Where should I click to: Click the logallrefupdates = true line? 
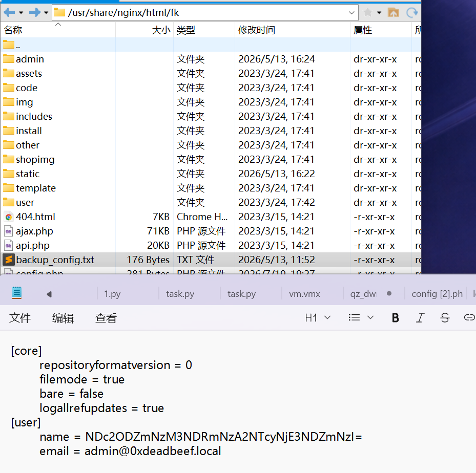point(101,408)
